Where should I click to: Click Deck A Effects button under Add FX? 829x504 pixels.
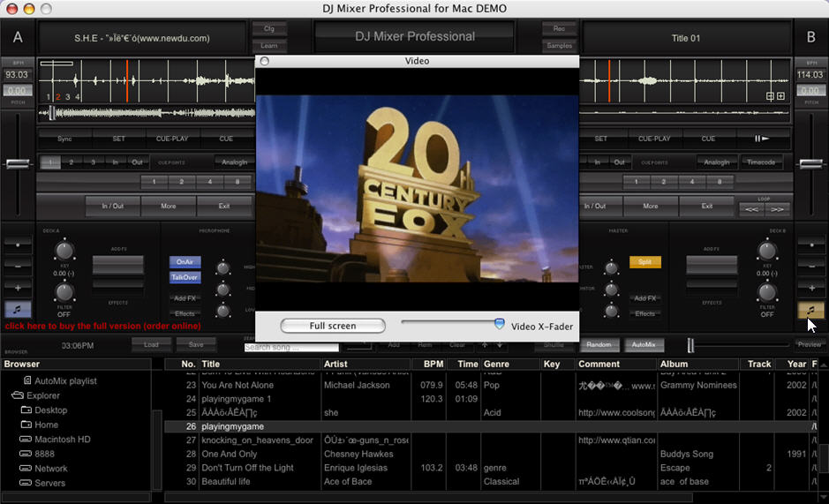pos(185,313)
